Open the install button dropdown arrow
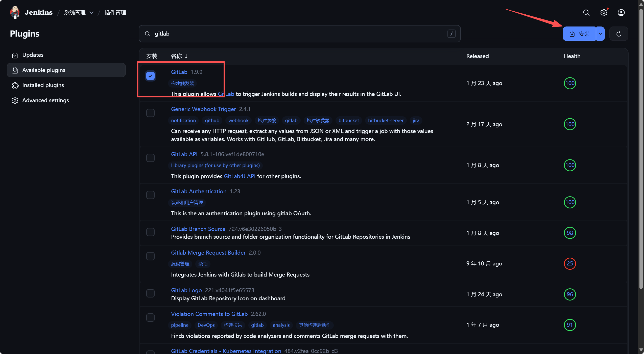Image resolution: width=644 pixels, height=354 pixels. 600,34
